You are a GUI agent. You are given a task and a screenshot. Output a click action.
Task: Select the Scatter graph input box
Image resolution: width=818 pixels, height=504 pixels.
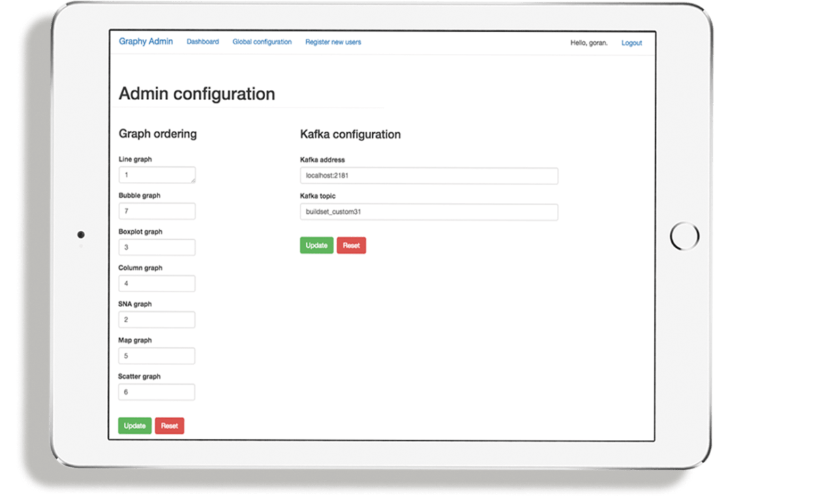[156, 392]
